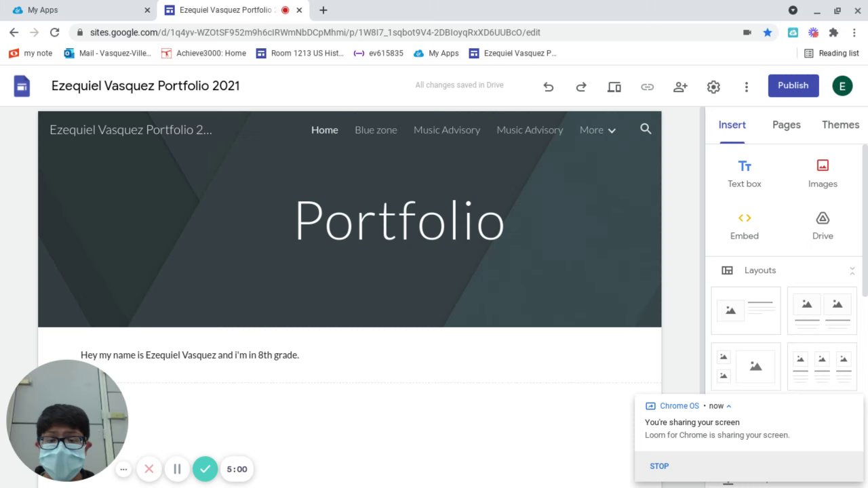The image size is (868, 488).
Task: Click the Redo arrow in Sites toolbar
Action: pyautogui.click(x=581, y=87)
